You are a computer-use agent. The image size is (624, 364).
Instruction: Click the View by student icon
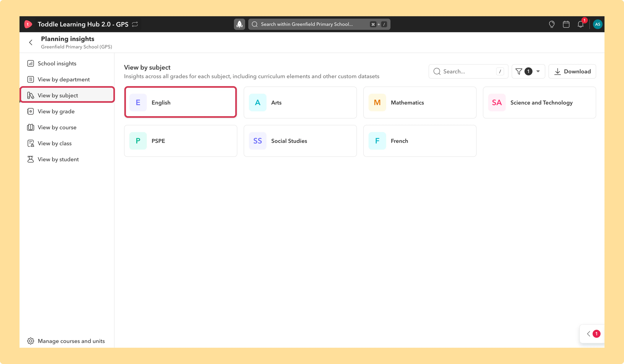[x=30, y=159]
